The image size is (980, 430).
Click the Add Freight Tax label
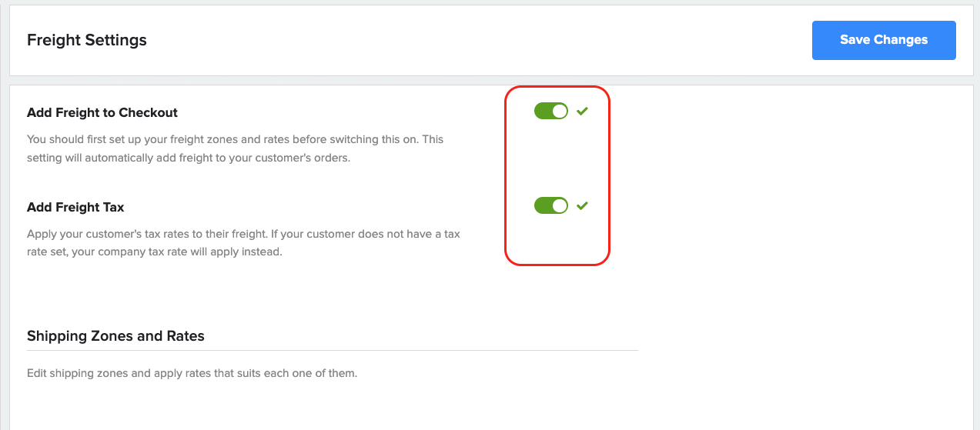75,207
